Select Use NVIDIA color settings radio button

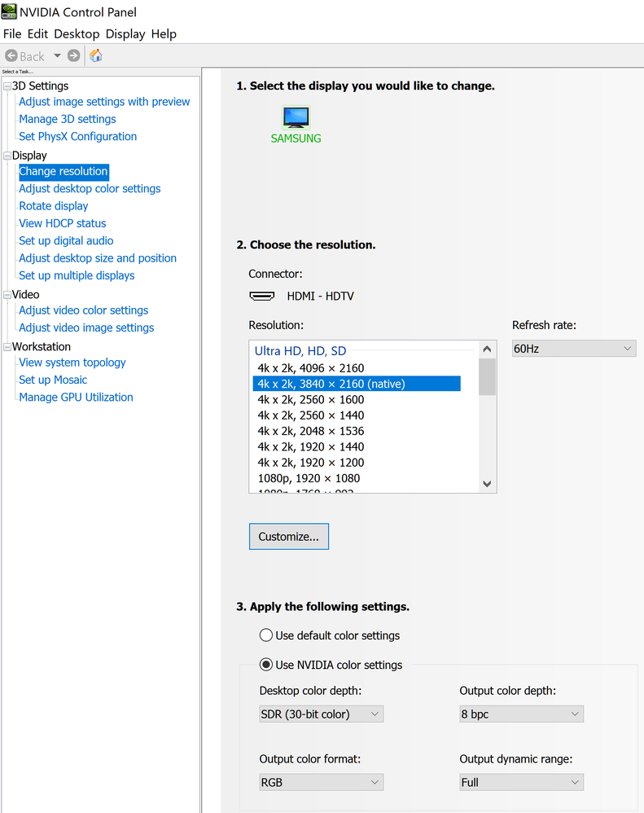pos(265,665)
